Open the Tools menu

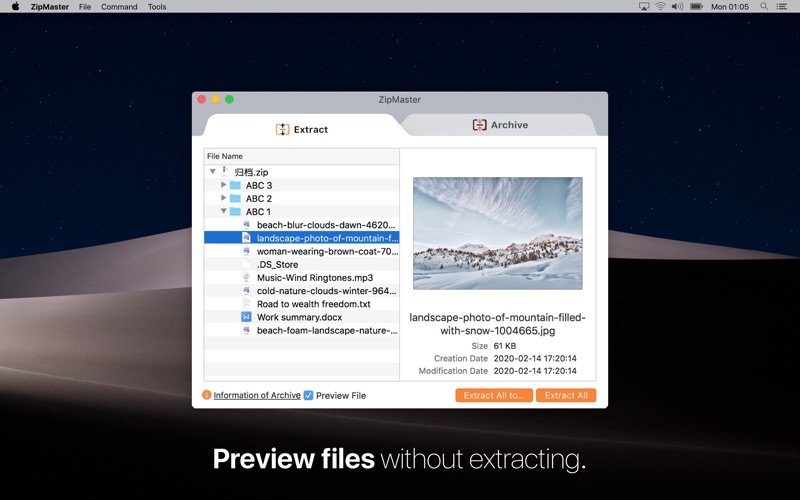(x=157, y=7)
